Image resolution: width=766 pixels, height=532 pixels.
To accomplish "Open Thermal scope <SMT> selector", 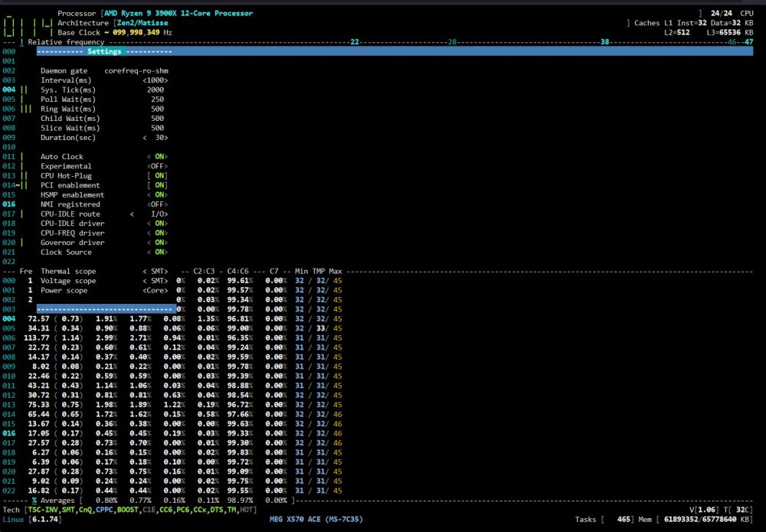I will 155,272.
